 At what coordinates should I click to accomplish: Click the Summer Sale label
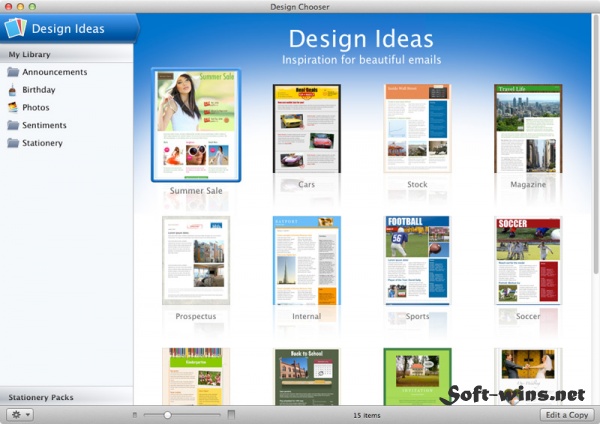(196, 191)
